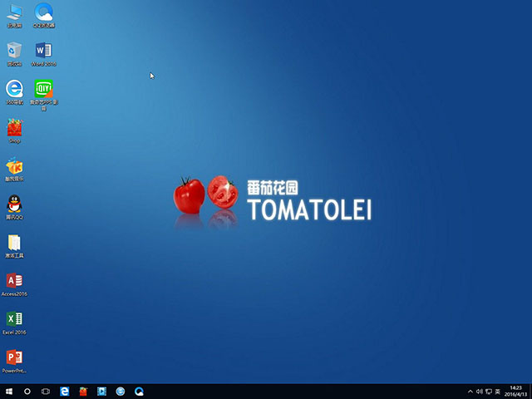Select the PowerPoint desktop shortcut
532x399 pixels.
pyautogui.click(x=14, y=361)
